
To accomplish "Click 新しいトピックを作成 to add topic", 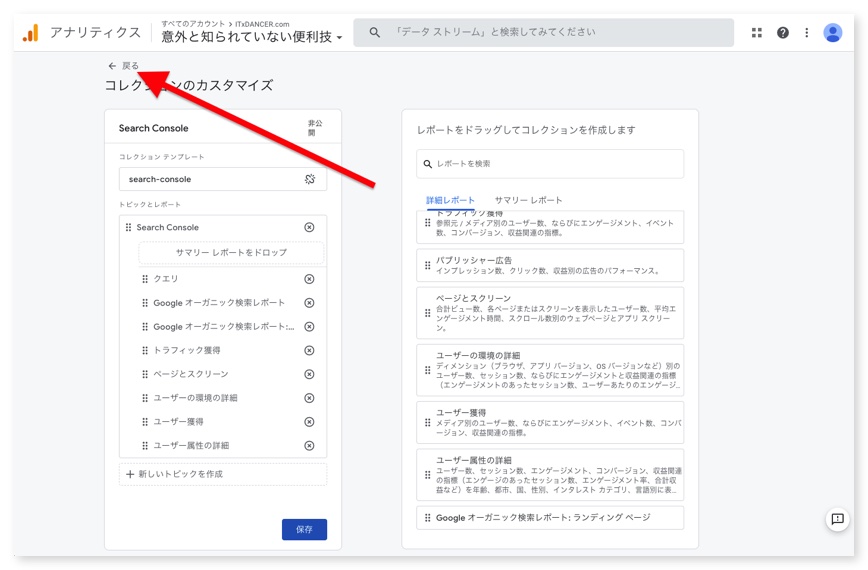I will coord(222,474).
